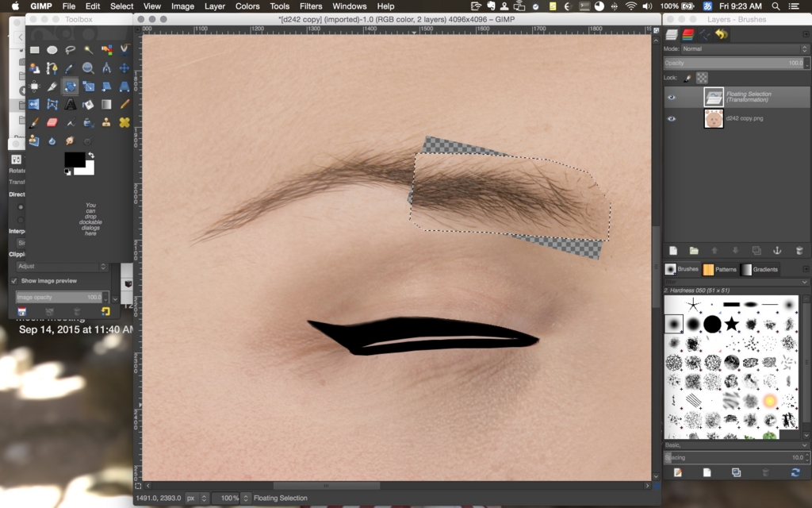Delete the selected layer
This screenshot has height=508, width=812.
click(799, 250)
